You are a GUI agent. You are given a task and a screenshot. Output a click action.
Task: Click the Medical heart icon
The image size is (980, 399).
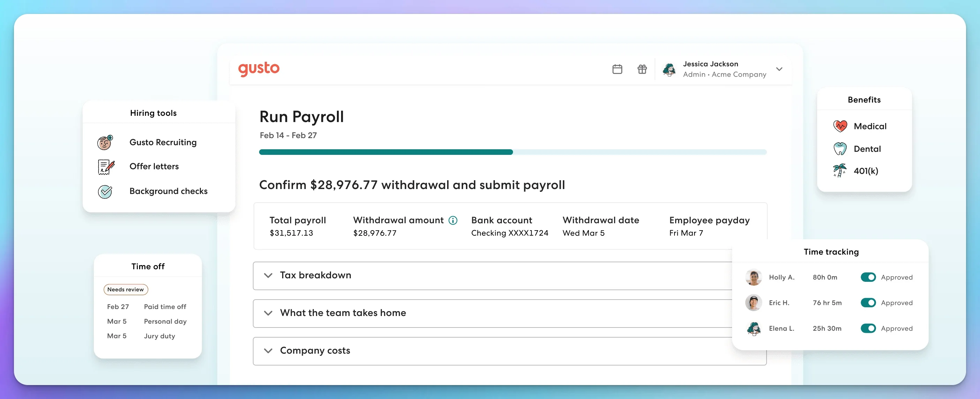[x=840, y=126]
